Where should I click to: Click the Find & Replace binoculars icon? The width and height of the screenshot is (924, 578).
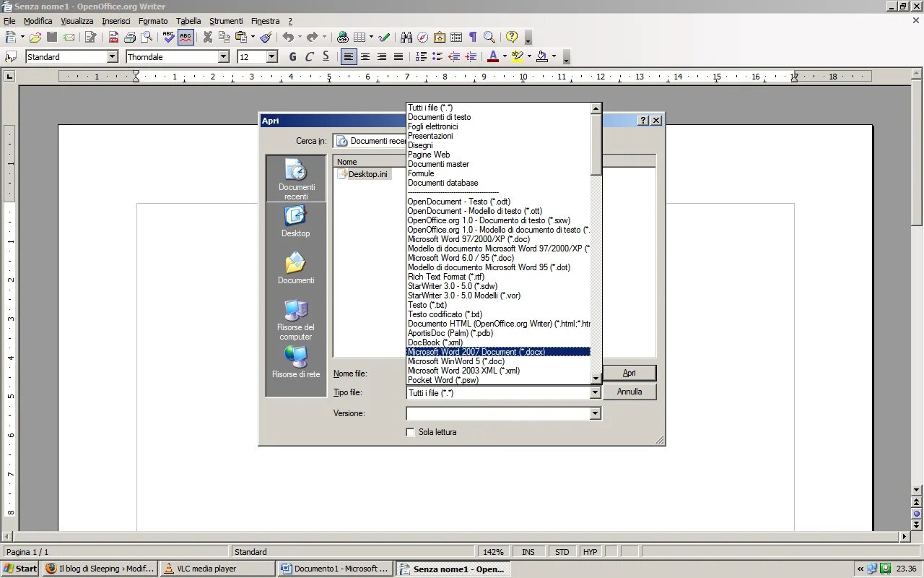[406, 37]
